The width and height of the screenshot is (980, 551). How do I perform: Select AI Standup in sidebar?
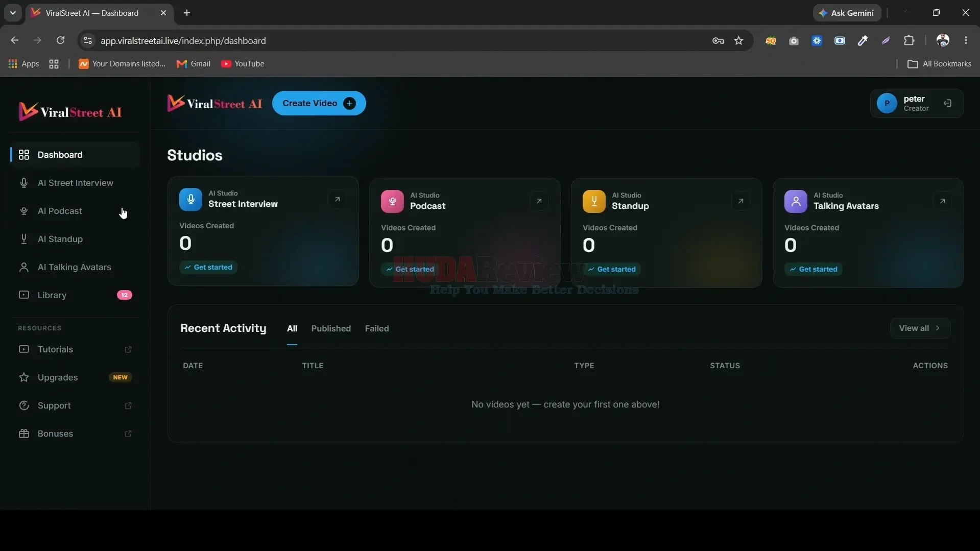click(75, 239)
